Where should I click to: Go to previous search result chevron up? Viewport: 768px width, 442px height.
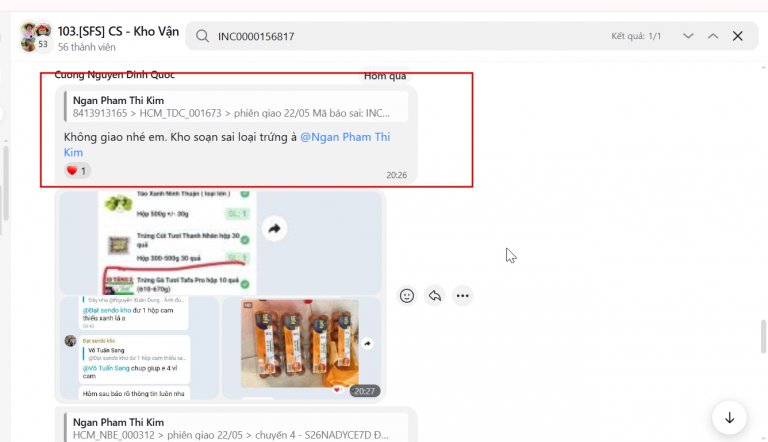[x=713, y=36]
